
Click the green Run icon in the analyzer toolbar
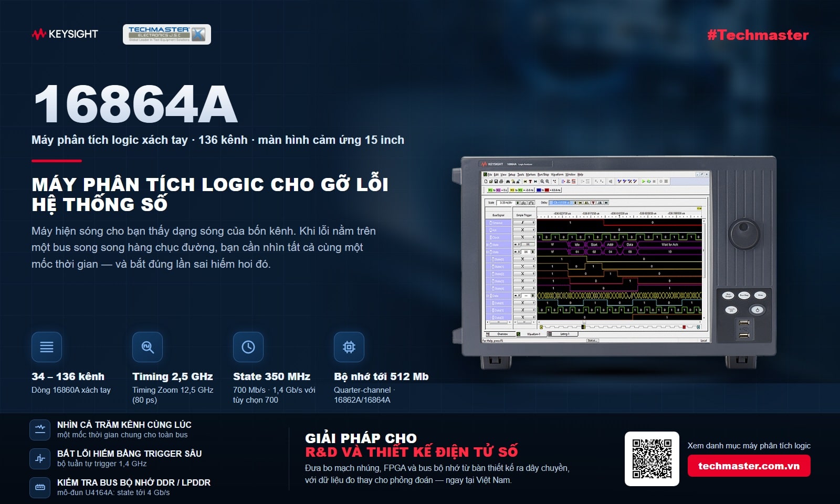(643, 182)
